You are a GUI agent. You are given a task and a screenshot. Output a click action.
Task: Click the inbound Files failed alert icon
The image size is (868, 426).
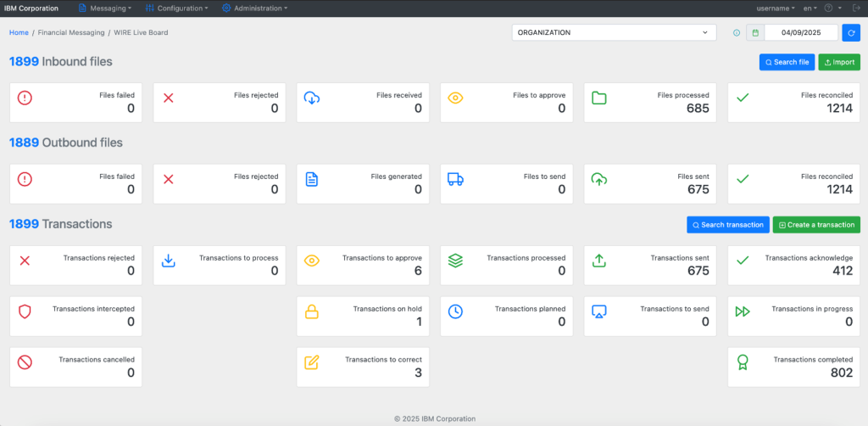pos(25,98)
